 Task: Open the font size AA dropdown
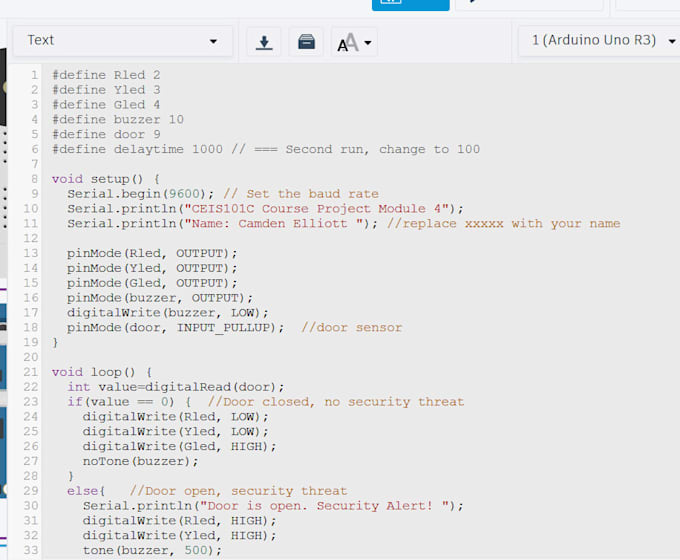pos(354,42)
